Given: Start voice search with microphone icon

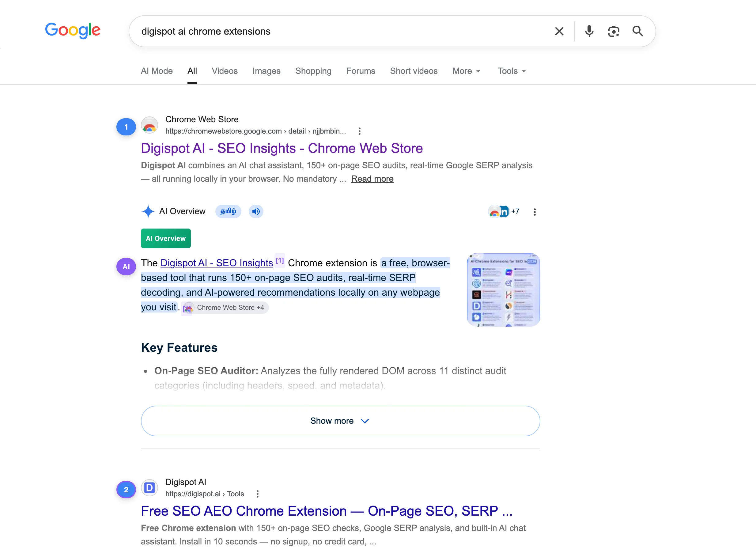Looking at the screenshot, I should 589,31.
